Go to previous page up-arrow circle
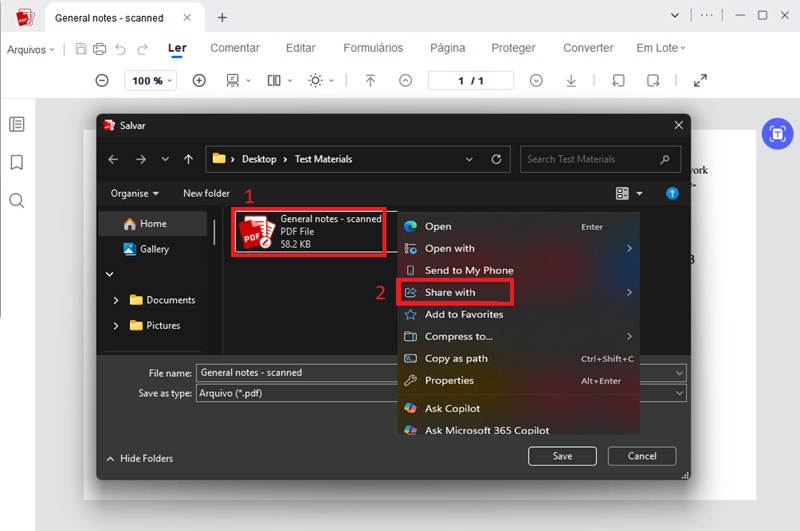 coord(406,80)
